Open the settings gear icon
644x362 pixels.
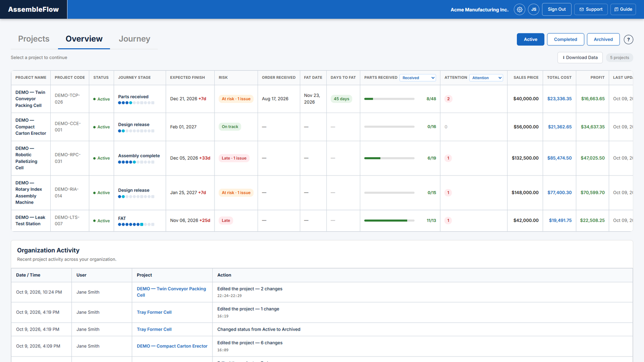(x=520, y=9)
